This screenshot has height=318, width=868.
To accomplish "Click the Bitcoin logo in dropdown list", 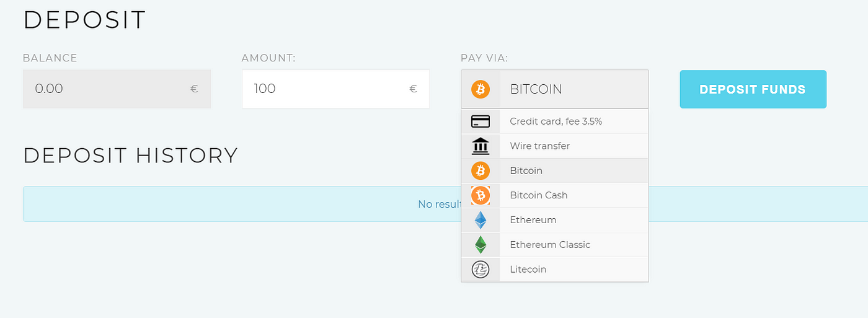I will [x=480, y=170].
